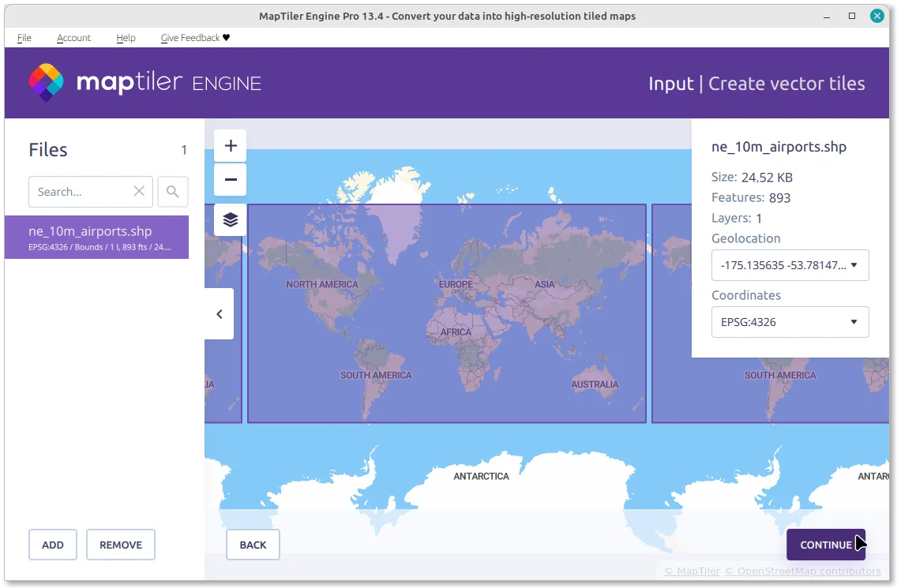Open the EPSG:4326 Coordinates dropdown
This screenshot has width=897, height=588.
point(790,322)
